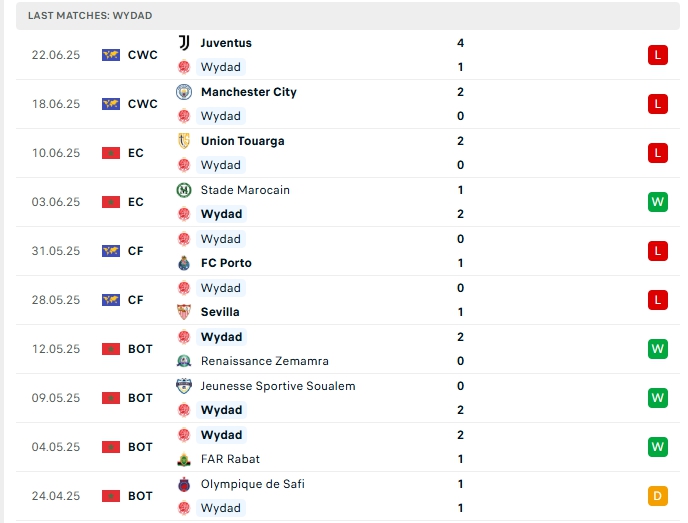This screenshot has width=688, height=523.
Task: Open the FC Porto team link
Action: coord(226,263)
